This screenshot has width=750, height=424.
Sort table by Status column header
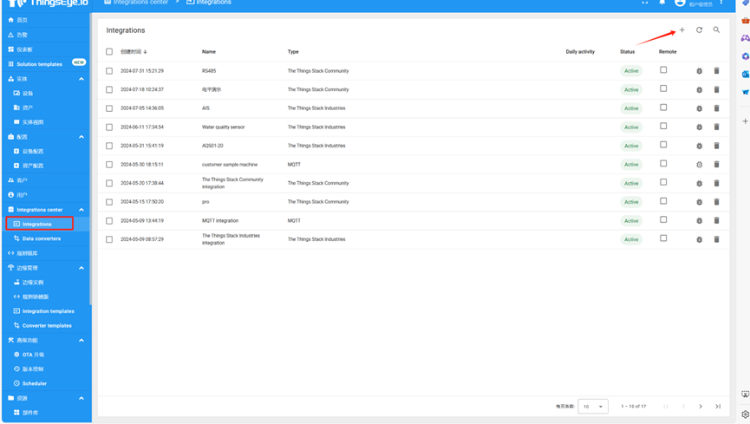628,52
